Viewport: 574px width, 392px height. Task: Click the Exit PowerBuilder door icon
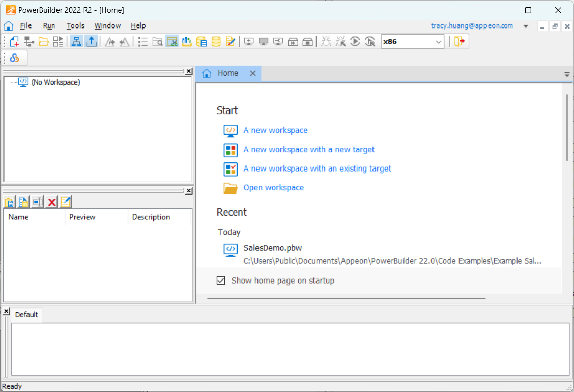point(460,42)
